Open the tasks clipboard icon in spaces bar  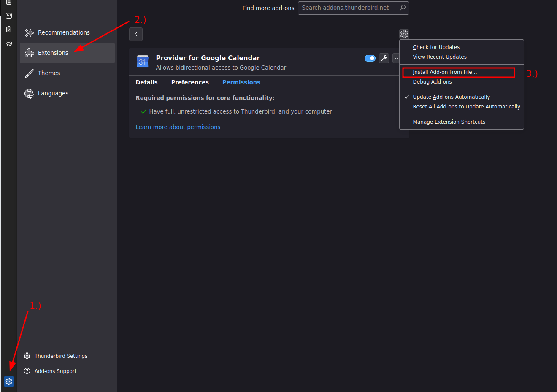pos(9,30)
